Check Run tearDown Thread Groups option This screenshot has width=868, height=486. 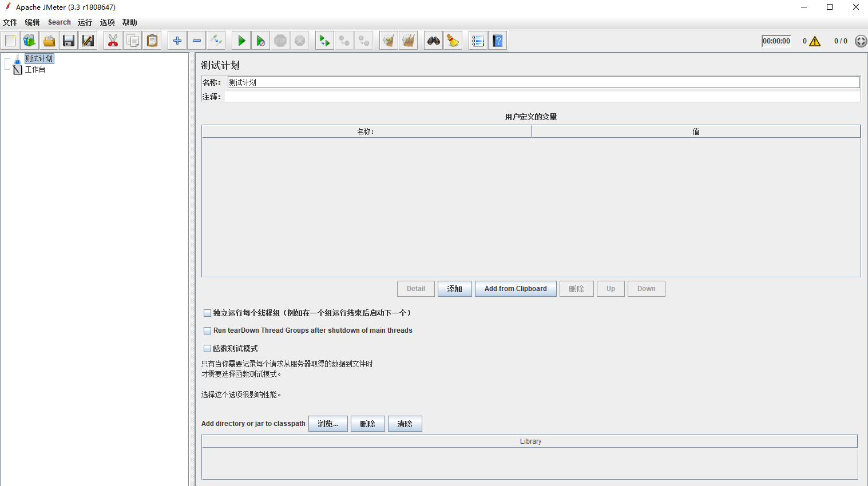(207, 330)
